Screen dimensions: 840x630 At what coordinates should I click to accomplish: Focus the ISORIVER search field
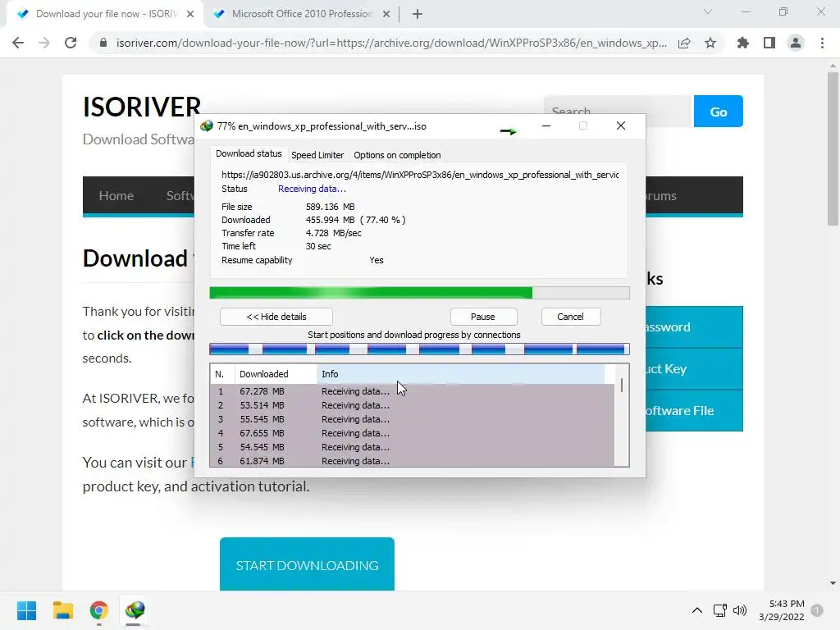coord(619,112)
